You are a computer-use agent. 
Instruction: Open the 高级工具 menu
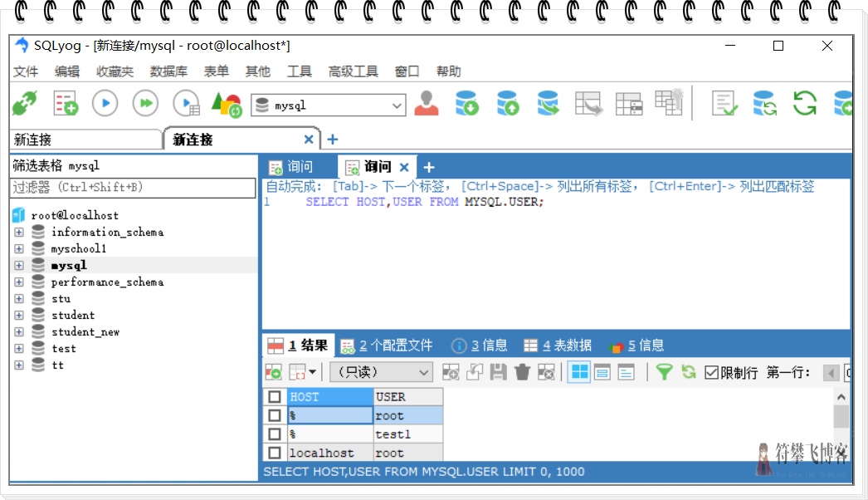pyautogui.click(x=354, y=71)
